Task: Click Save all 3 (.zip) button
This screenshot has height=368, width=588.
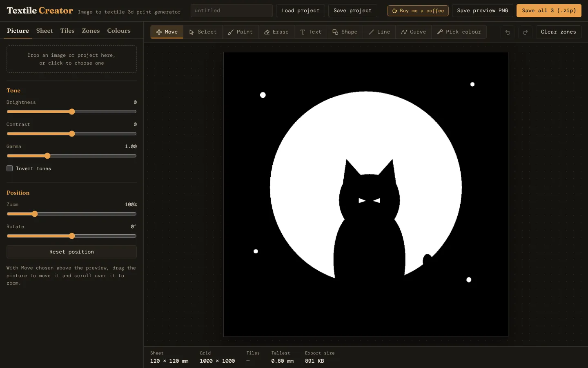Action: pyautogui.click(x=549, y=11)
